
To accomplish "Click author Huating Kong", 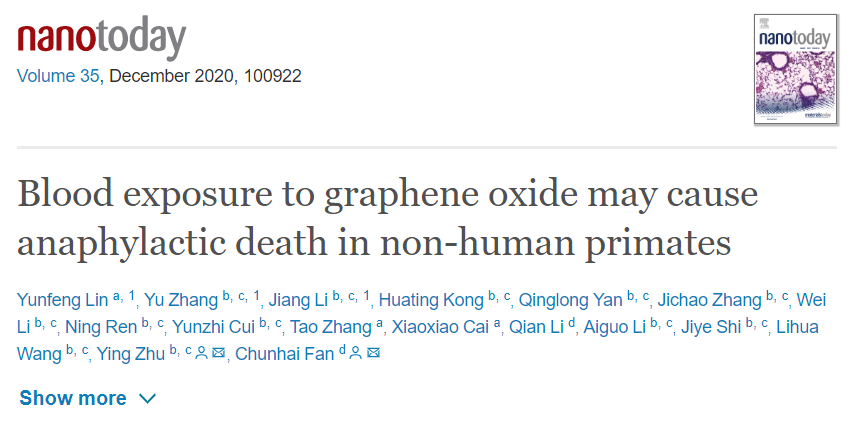I will [431, 299].
